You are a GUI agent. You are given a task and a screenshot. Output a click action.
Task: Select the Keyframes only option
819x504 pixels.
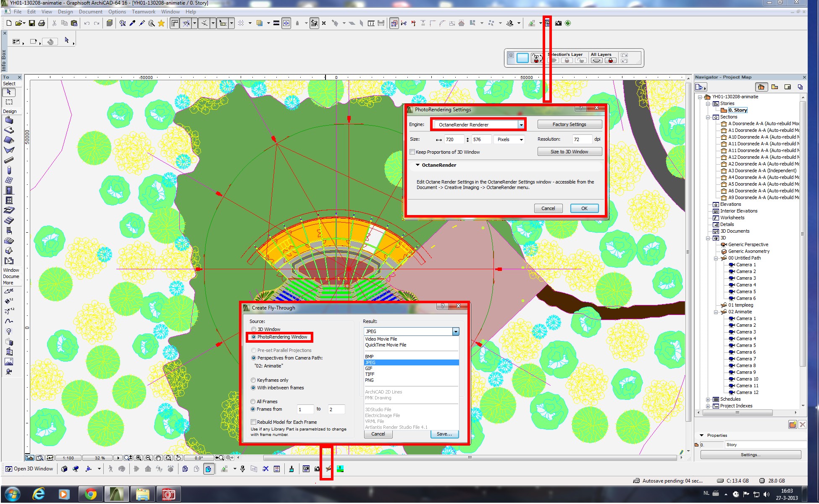[x=254, y=380]
